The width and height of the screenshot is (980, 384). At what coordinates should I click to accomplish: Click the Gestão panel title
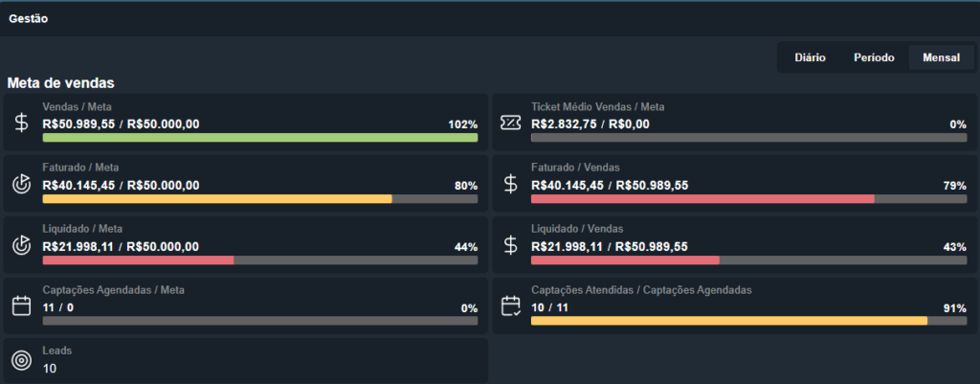(x=29, y=18)
